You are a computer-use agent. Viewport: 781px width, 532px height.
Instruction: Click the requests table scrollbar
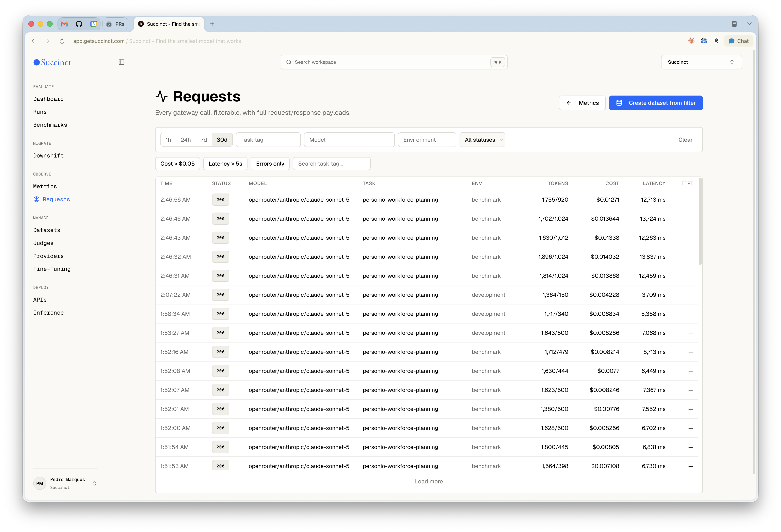coord(700,222)
